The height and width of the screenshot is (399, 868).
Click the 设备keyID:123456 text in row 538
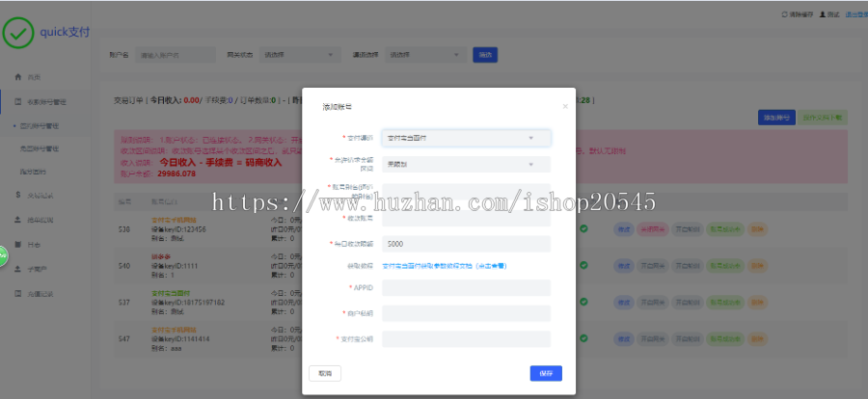click(x=178, y=228)
